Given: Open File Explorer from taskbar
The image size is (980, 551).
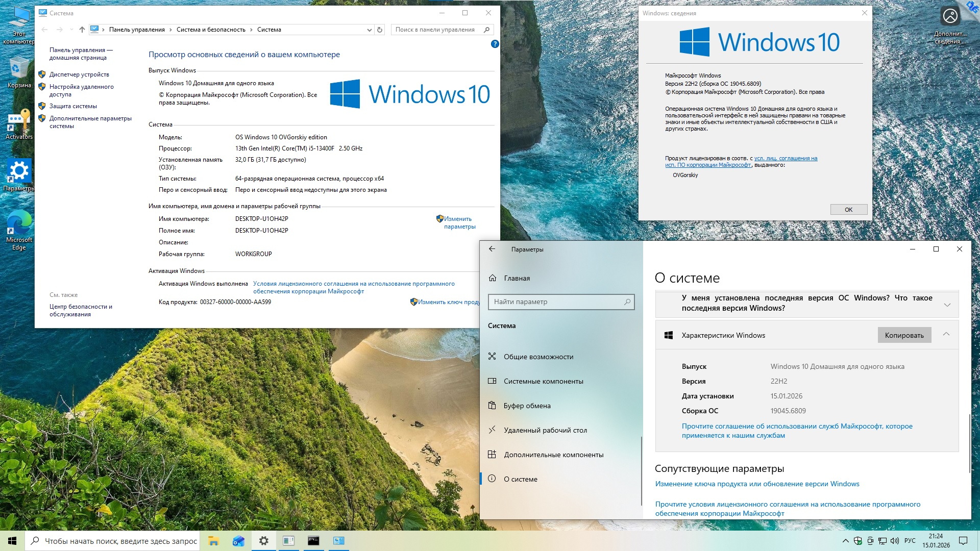Looking at the screenshot, I should point(213,541).
